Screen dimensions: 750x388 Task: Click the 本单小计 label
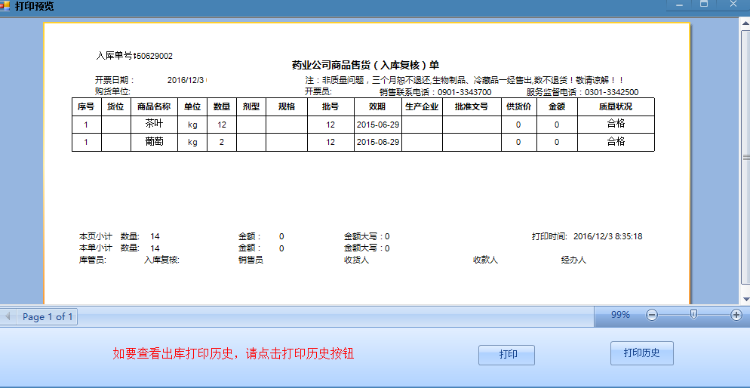[95, 248]
